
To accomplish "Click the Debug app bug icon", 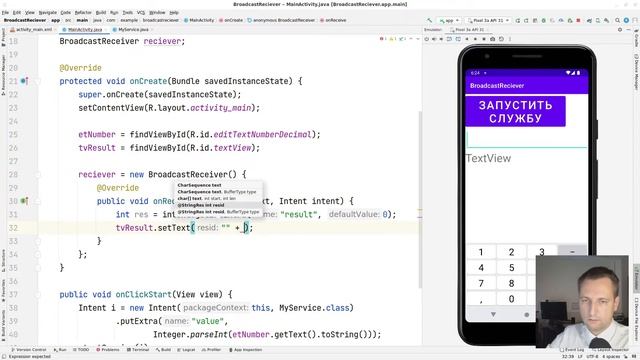I will [544, 20].
